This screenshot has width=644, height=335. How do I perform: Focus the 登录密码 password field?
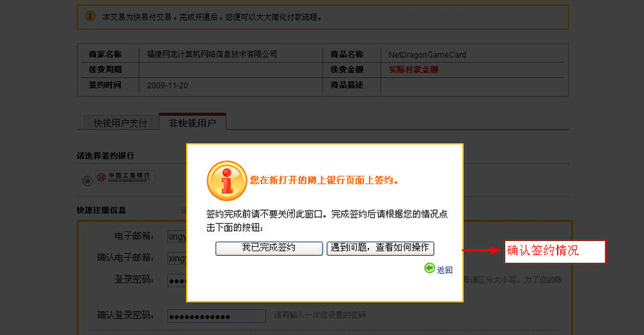point(176,280)
